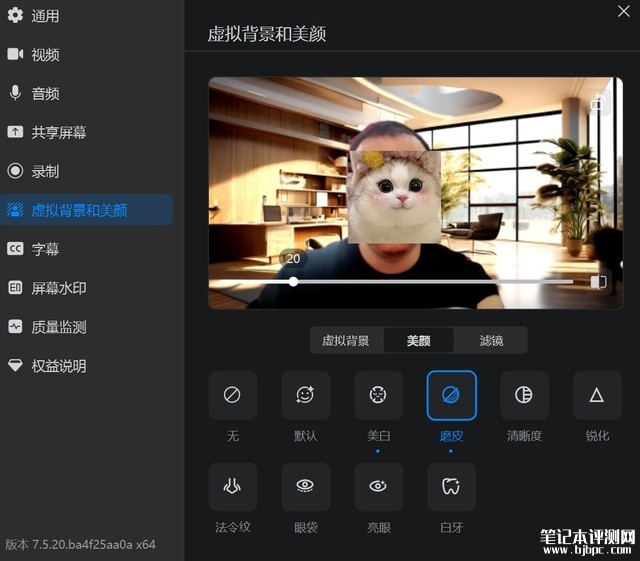Screen dimensions: 640x561
Task: Open 屏幕水印 watermark icon
Action: tap(15, 288)
